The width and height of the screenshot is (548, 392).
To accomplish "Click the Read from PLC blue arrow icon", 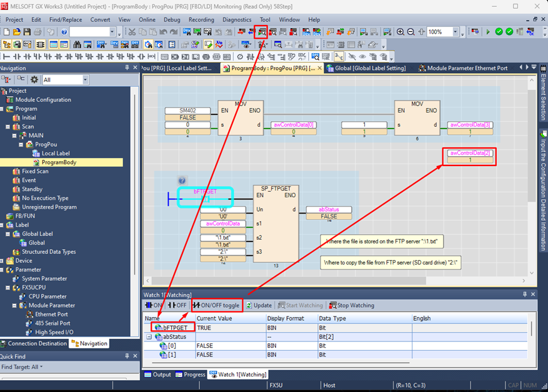I will (251, 32).
